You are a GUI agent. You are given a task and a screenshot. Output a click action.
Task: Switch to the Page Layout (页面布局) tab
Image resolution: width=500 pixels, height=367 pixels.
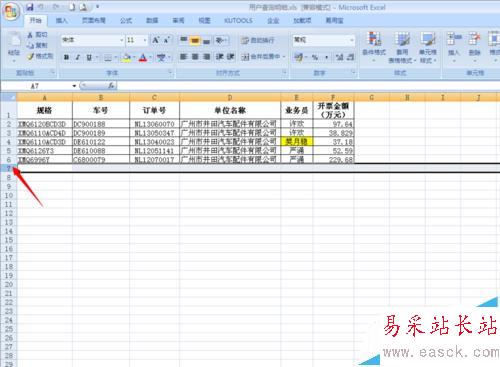tap(94, 21)
